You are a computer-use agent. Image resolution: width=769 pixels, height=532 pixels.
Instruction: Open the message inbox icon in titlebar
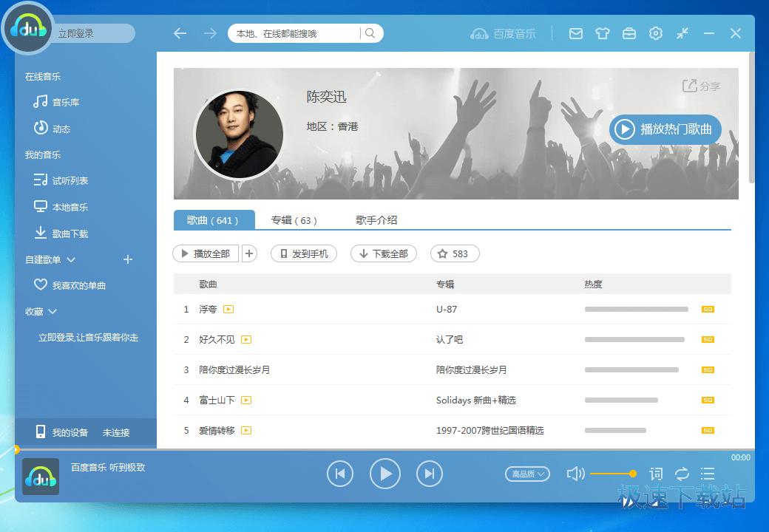pos(575,33)
